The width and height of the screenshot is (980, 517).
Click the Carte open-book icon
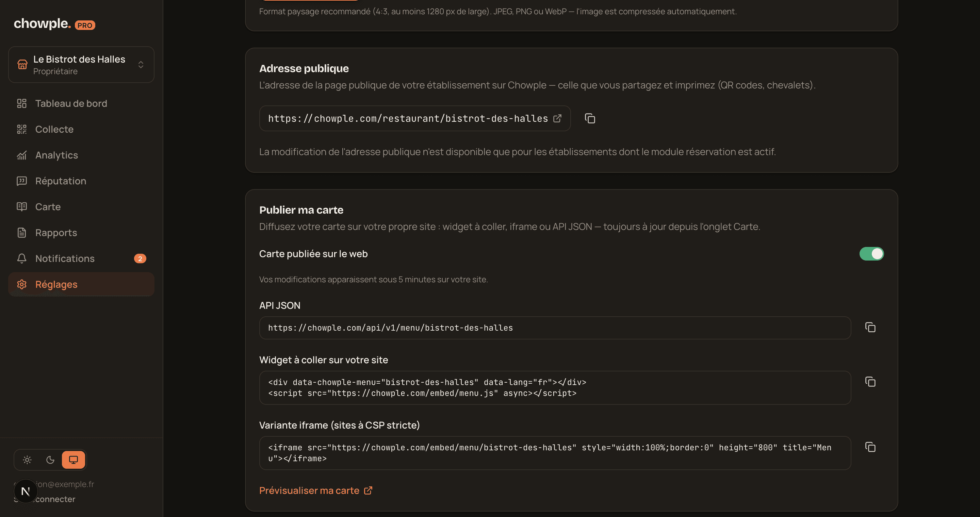(22, 207)
